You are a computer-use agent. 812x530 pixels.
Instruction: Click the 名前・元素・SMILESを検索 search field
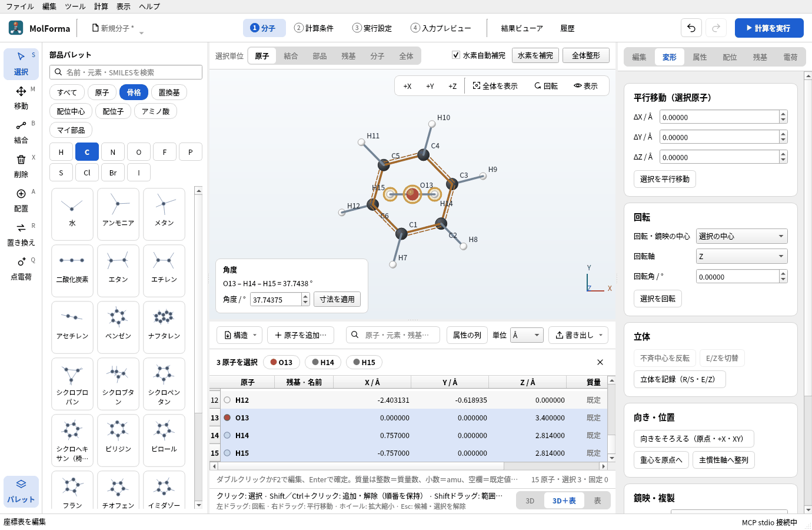tap(126, 72)
